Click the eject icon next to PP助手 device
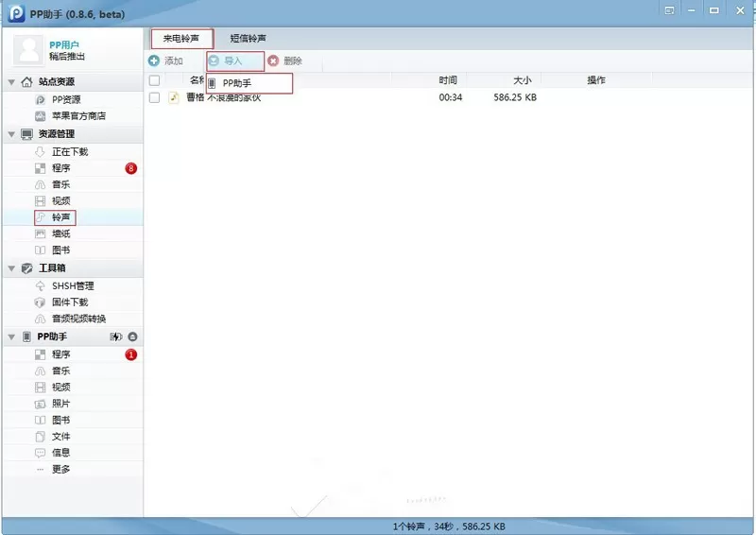The width and height of the screenshot is (756, 535). pos(132,337)
